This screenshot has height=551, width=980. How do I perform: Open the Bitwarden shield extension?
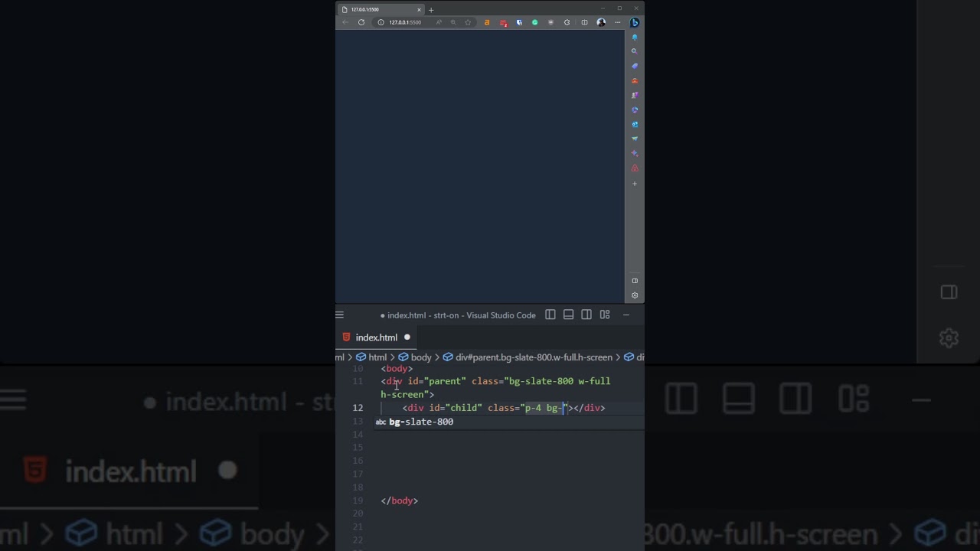point(519,22)
